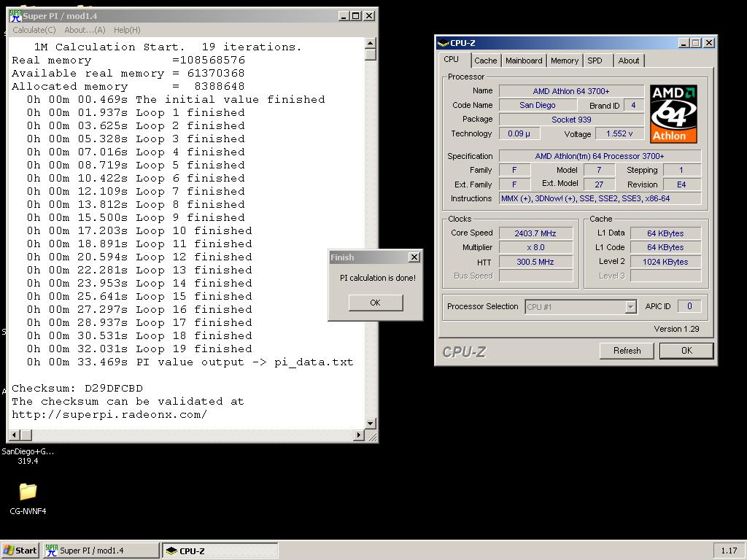Click the Checksum: D29DFCBD line
Image resolution: width=747 pixels, height=560 pixels.
pos(77,388)
